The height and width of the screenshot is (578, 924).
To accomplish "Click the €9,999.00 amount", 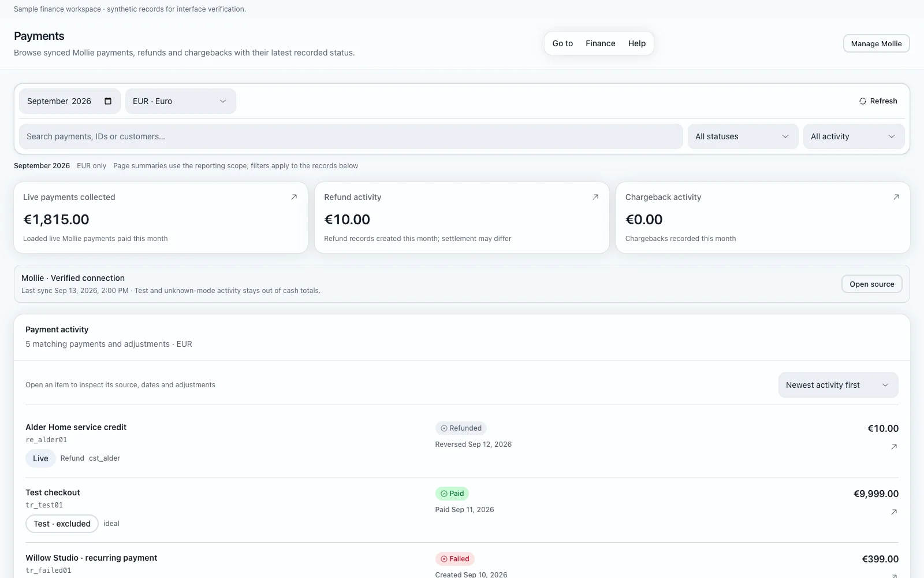I will click(x=876, y=494).
